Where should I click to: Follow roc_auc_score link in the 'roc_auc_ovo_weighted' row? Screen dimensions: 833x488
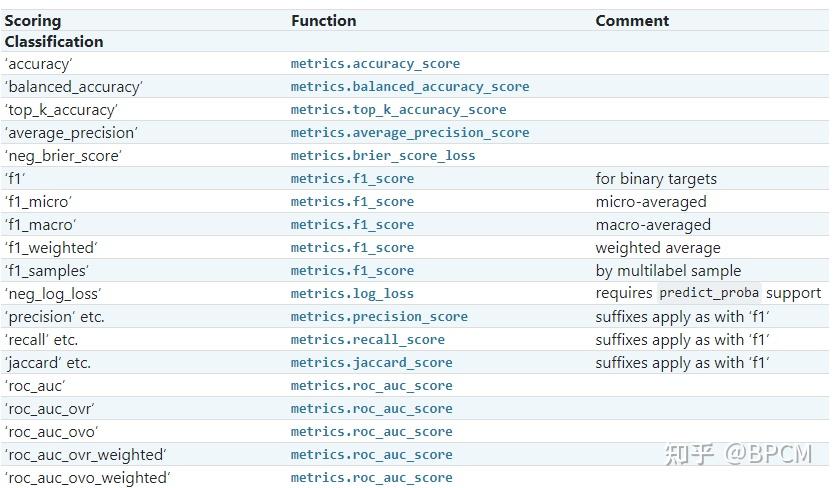(371, 478)
